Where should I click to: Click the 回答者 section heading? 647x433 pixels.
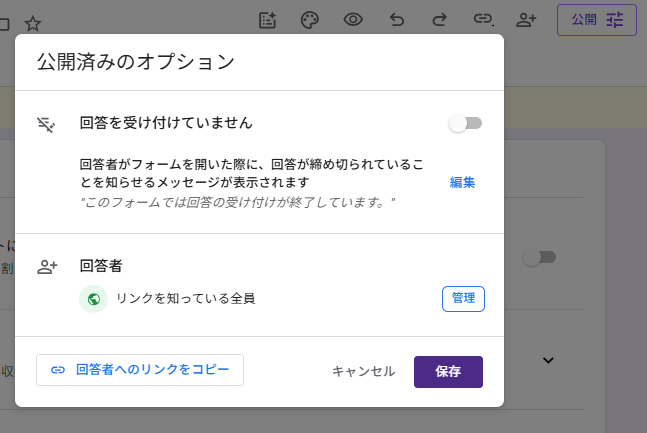101,266
